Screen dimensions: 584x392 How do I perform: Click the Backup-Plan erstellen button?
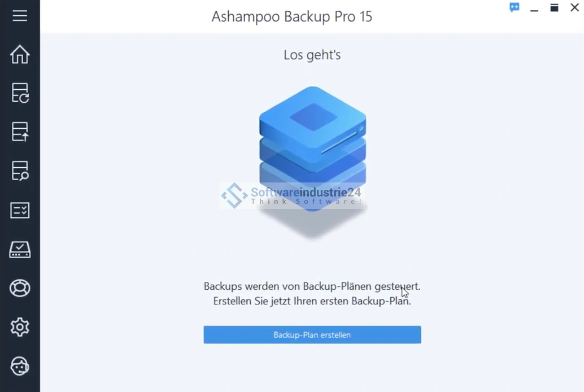coord(312,334)
